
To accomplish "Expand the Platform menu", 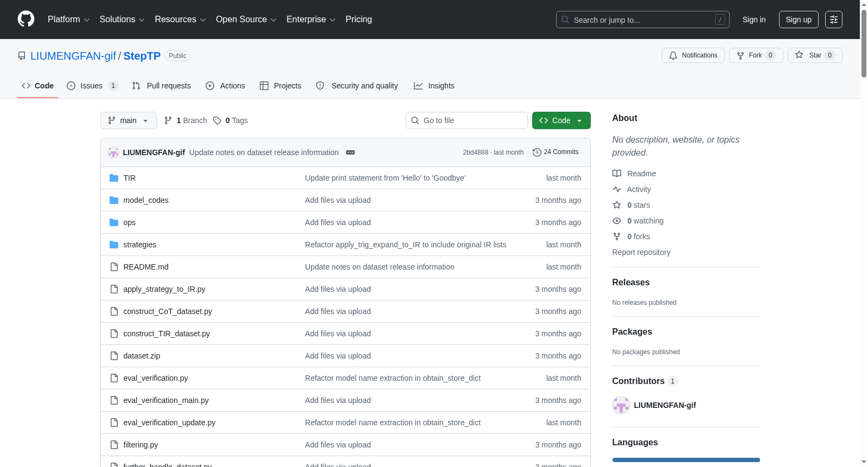I will pos(68,20).
